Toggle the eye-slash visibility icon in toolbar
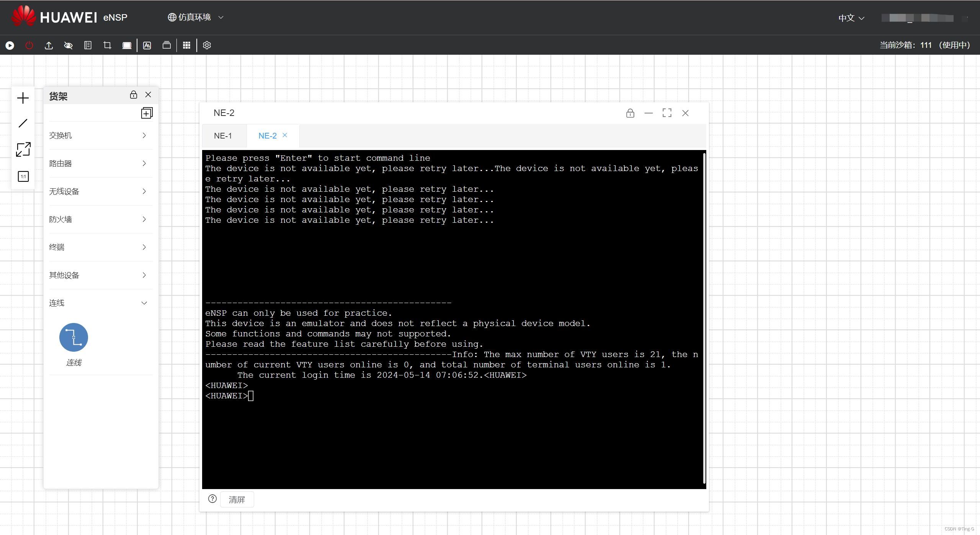Image resolution: width=980 pixels, height=535 pixels. [x=68, y=46]
